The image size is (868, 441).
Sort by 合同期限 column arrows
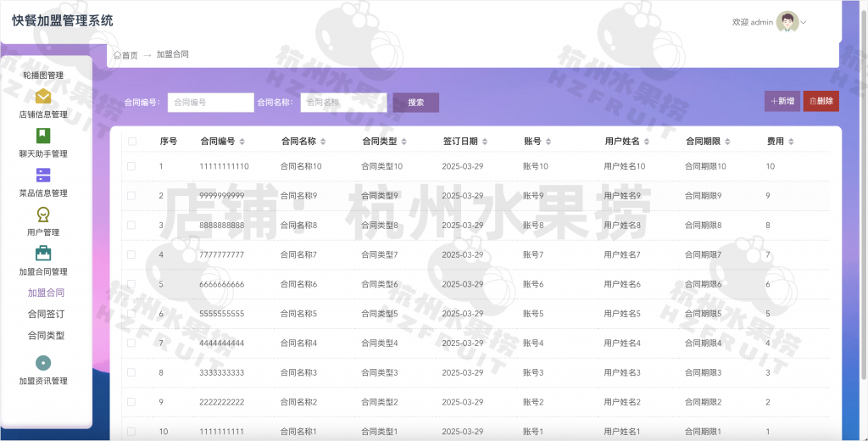tap(727, 142)
